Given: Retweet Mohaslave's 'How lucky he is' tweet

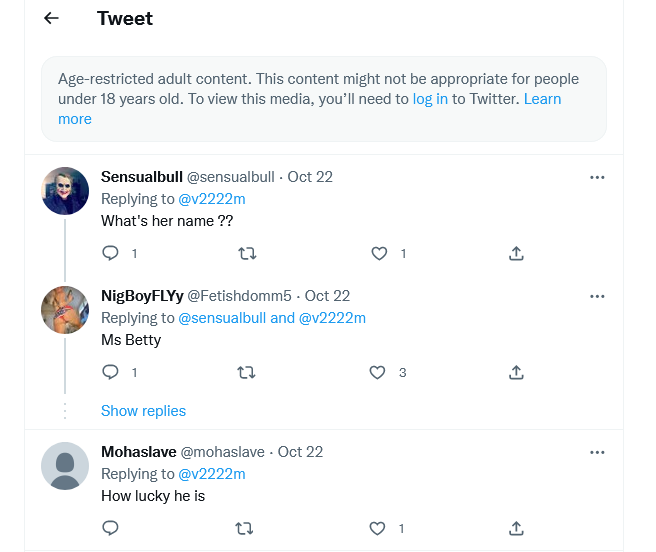Looking at the screenshot, I should [x=244, y=528].
